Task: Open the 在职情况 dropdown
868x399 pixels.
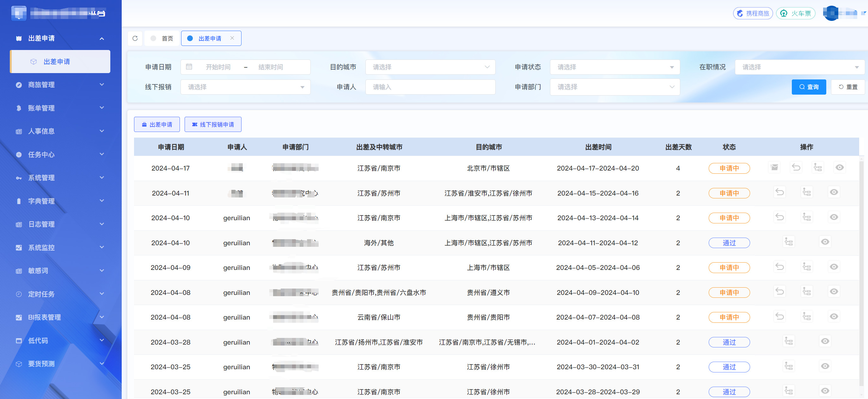Action: pyautogui.click(x=799, y=67)
